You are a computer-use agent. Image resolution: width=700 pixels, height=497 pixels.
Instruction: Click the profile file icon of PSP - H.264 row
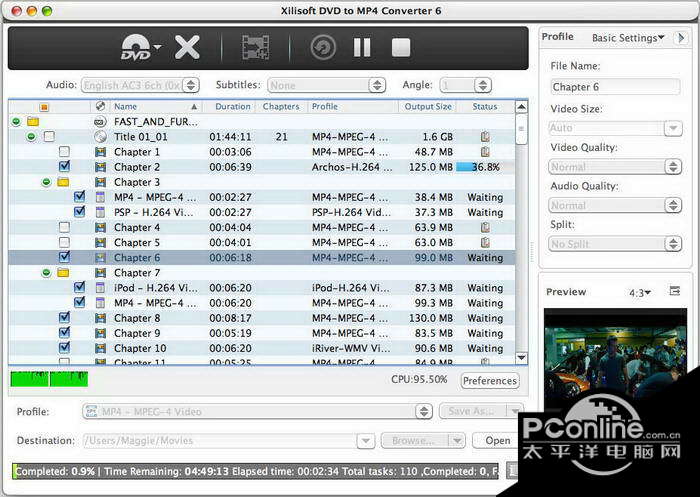(100, 212)
